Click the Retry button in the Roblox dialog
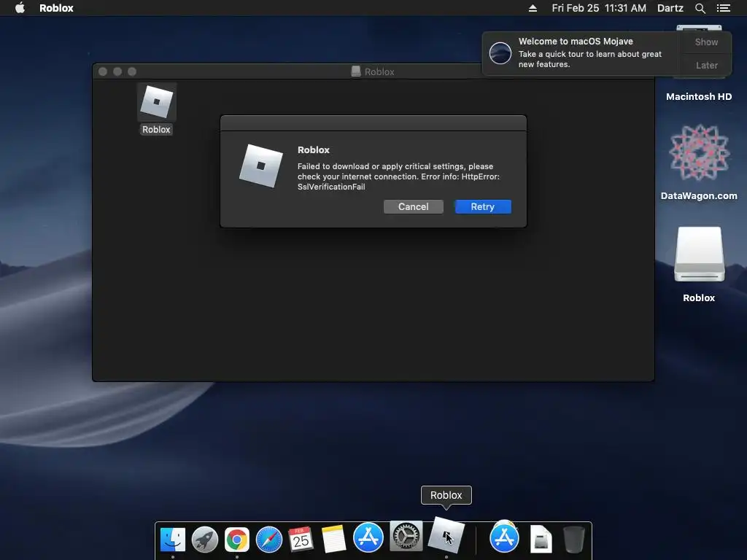 coord(483,206)
